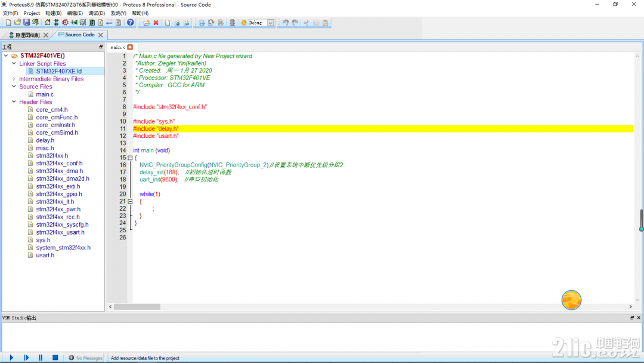Open the 帮助(H) menu
Viewport: 644px width, 363px height.
[x=140, y=13]
